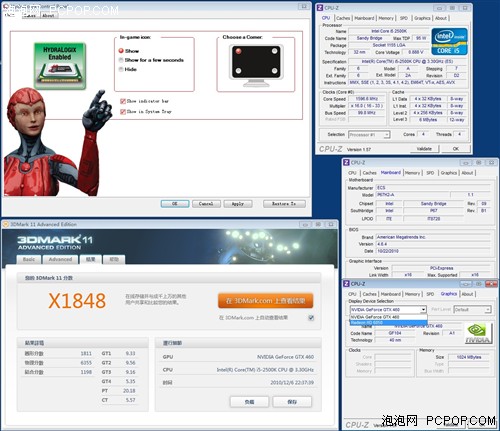The width and height of the screenshot is (500, 431).
Task: Select the Show in-game icon option
Action: pyautogui.click(x=121, y=51)
